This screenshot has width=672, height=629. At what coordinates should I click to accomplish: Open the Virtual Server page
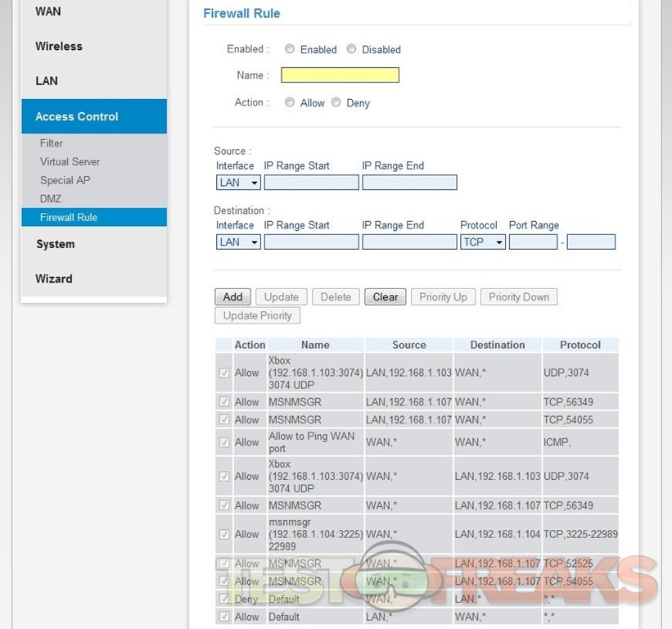(x=70, y=162)
